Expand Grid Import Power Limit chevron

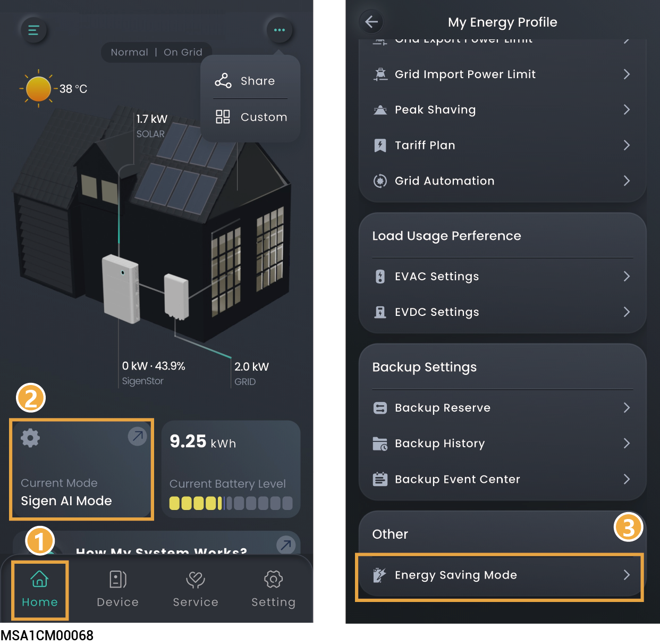[627, 74]
